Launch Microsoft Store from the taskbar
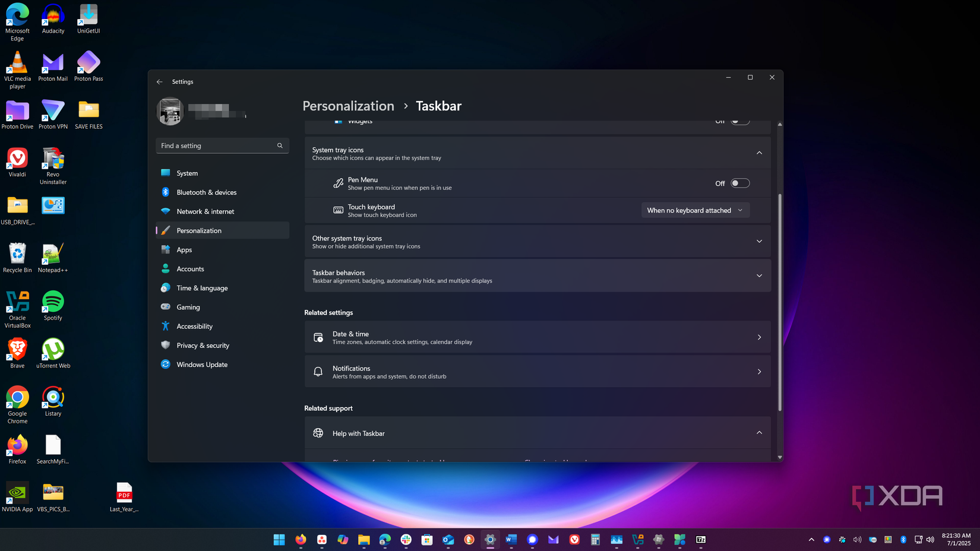The width and height of the screenshot is (980, 551). click(427, 539)
